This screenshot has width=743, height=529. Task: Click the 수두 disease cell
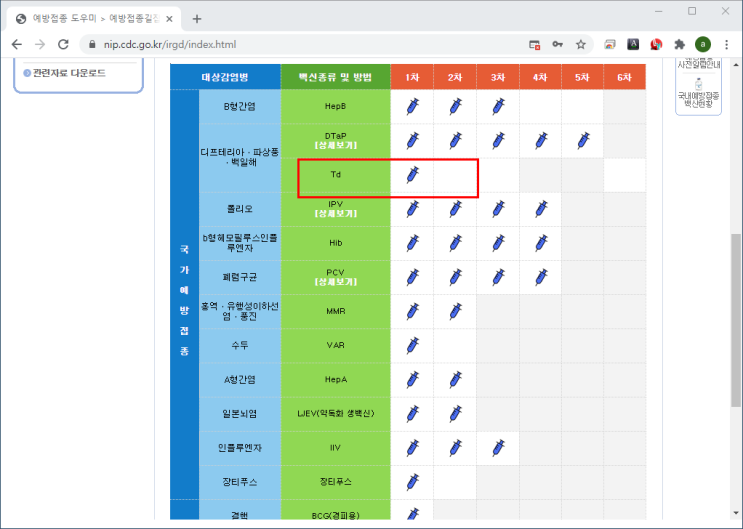click(x=240, y=346)
